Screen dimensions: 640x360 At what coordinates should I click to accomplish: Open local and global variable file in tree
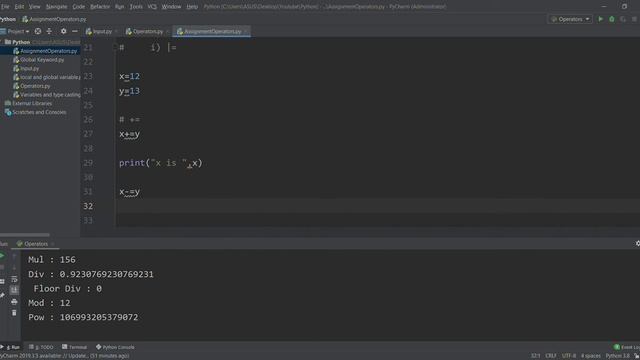(x=47, y=77)
